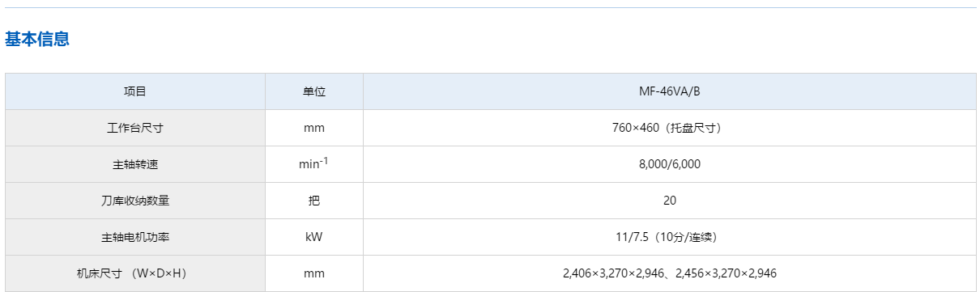The height and width of the screenshot is (292, 980).
Task: Click the mm unit for 工作台尺寸
Action: click(x=314, y=128)
